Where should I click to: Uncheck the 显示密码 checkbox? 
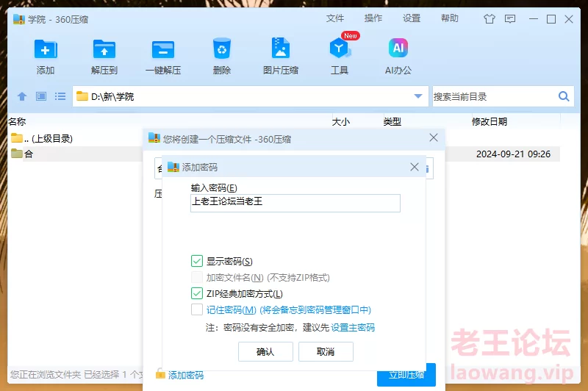click(197, 261)
